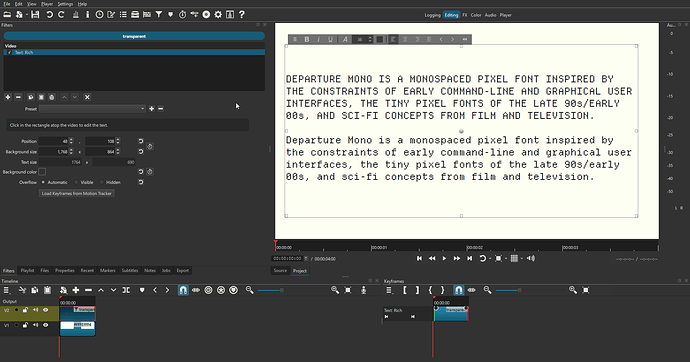Screen dimensions: 690x362
Task: Toggle keyframes panel snapping magnet
Action: pyautogui.click(x=459, y=290)
